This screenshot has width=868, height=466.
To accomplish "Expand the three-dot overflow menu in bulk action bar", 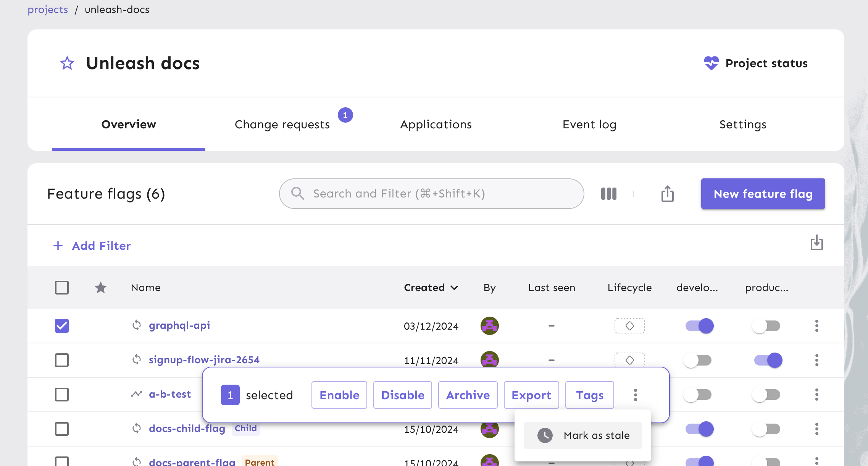I will pos(636,395).
